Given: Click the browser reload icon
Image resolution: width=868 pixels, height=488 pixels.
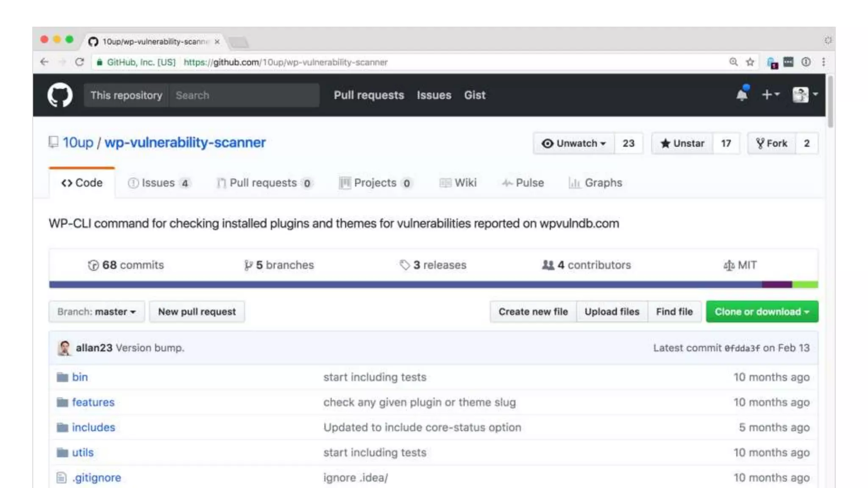Looking at the screenshot, I should click(x=79, y=62).
